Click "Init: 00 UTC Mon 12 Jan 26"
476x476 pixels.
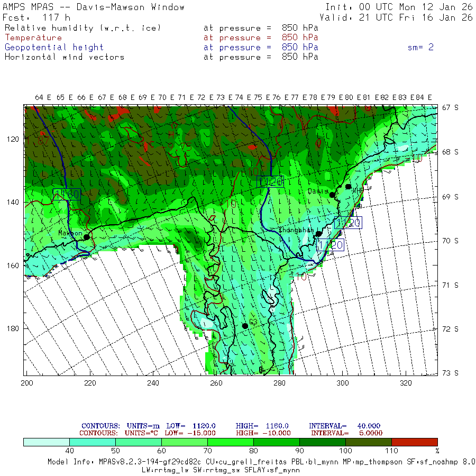(399, 7)
